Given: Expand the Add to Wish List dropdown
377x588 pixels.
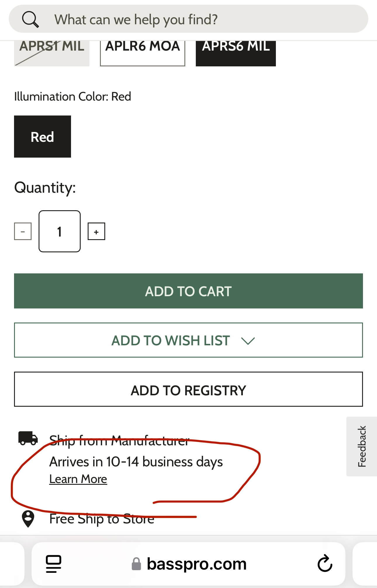Looking at the screenshot, I should 188,340.
